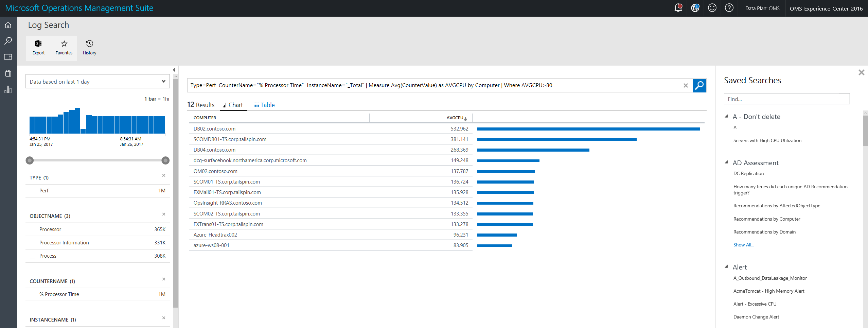Open 'Servers with High CPU Utilization' saved search
This screenshot has height=328, width=868.
coord(767,140)
